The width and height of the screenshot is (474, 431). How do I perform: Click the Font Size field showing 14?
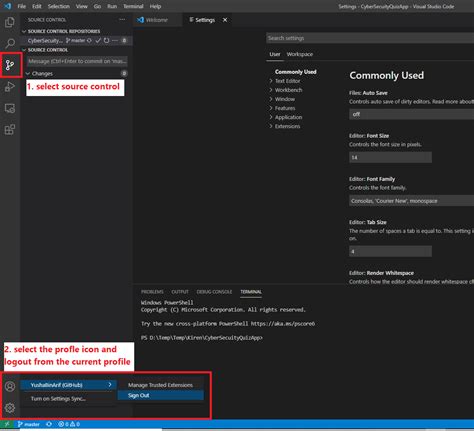(391, 157)
